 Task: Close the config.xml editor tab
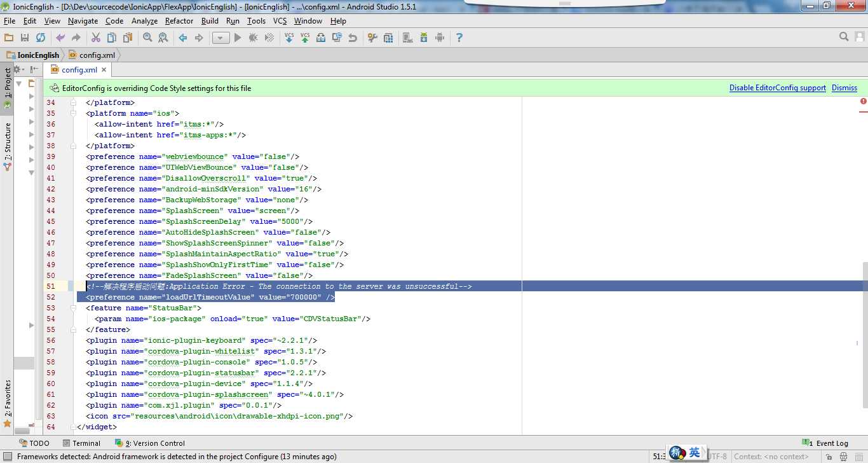[x=104, y=70]
